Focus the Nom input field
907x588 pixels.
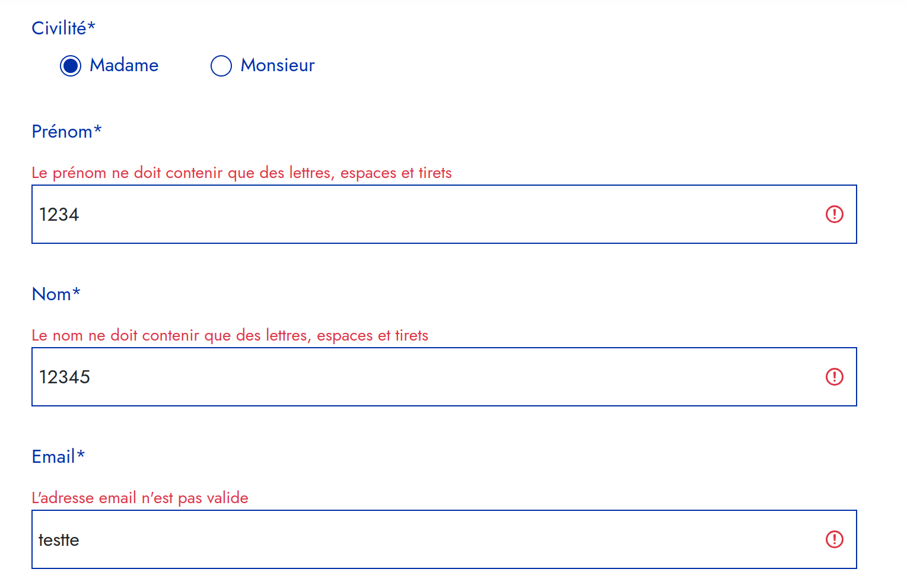point(415,377)
